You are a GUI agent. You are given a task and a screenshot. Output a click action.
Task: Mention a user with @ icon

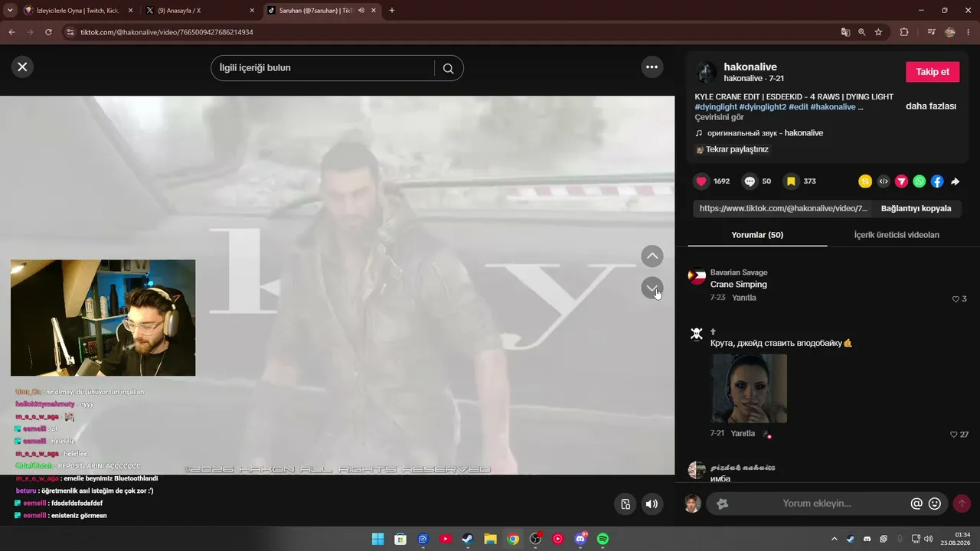[x=916, y=504]
